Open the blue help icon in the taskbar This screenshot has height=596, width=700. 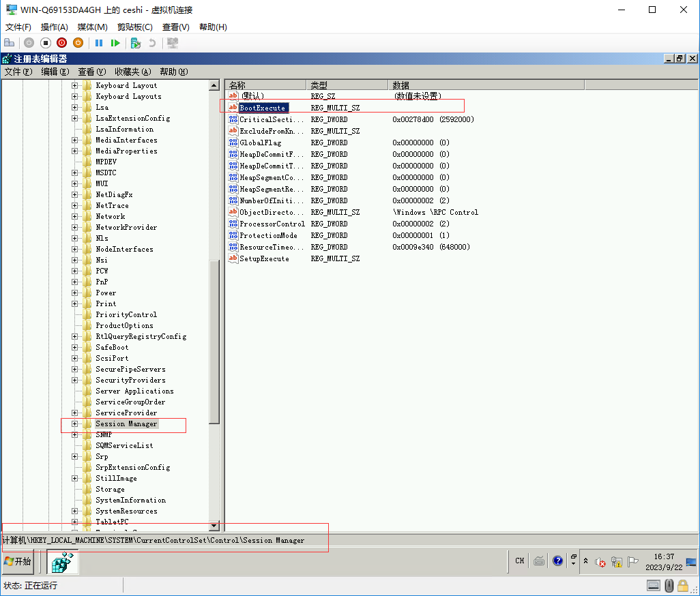coord(557,561)
